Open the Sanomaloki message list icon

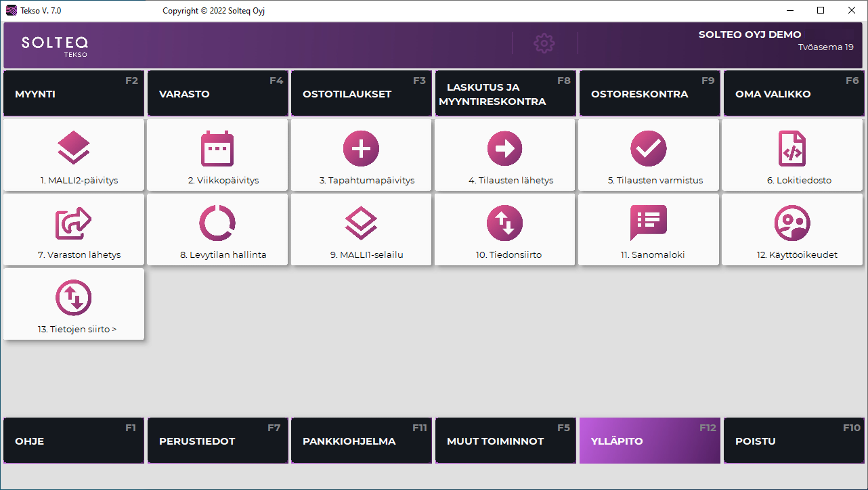tap(648, 223)
